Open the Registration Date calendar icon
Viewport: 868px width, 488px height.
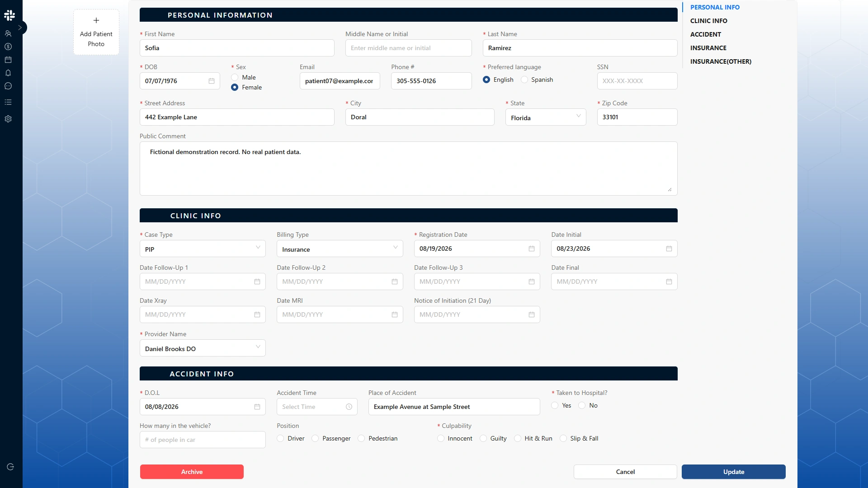532,249
